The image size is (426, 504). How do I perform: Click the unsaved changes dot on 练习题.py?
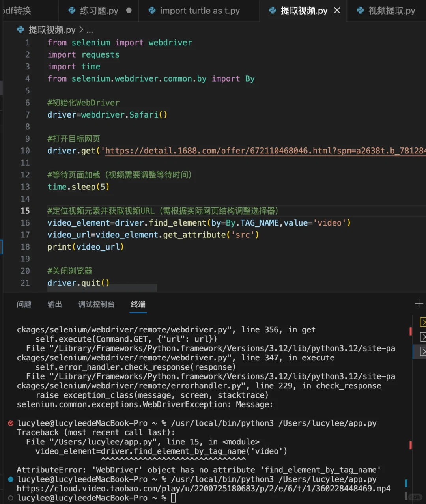128,11
